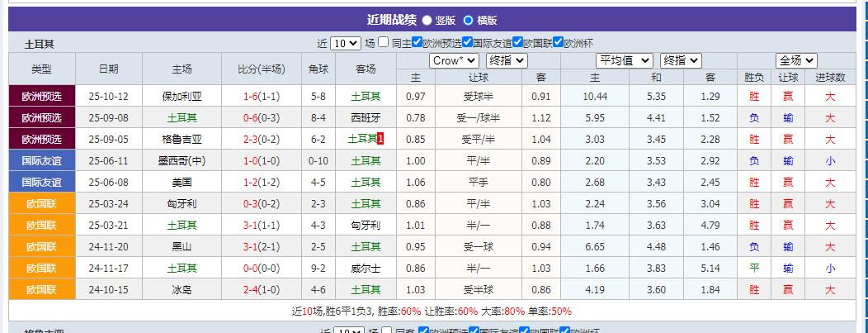Viewport: 868px width, 333px height.
Task: Open the 终指 dropdown next to Crow*
Action: click(507, 60)
